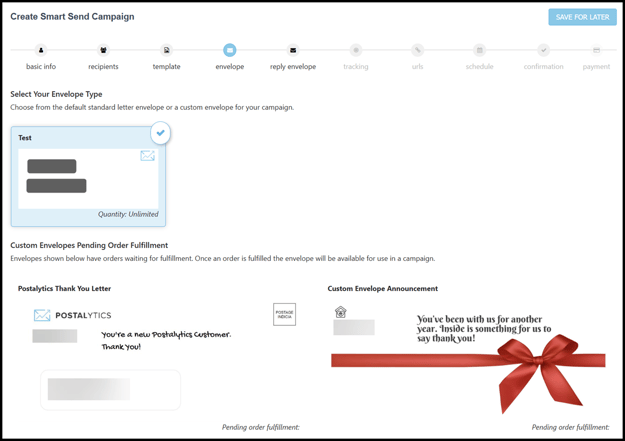Click the 'schedule' step label
This screenshot has width=625, height=441.
click(480, 67)
